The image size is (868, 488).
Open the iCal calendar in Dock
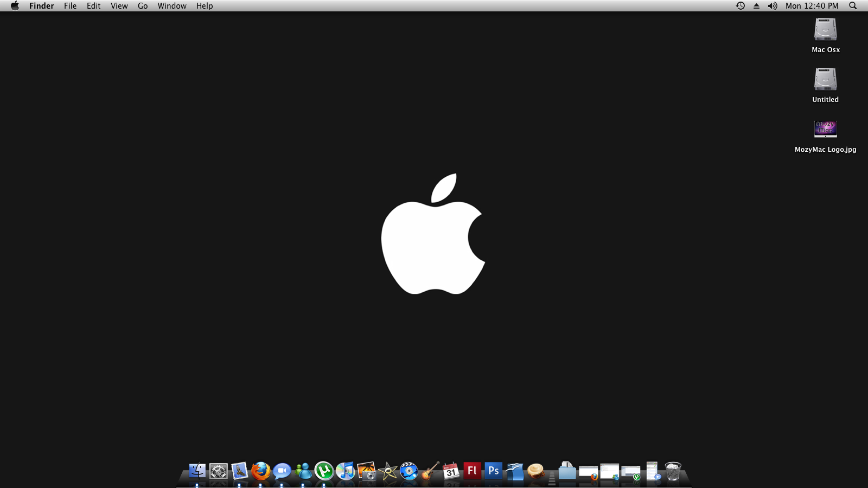[x=451, y=471]
